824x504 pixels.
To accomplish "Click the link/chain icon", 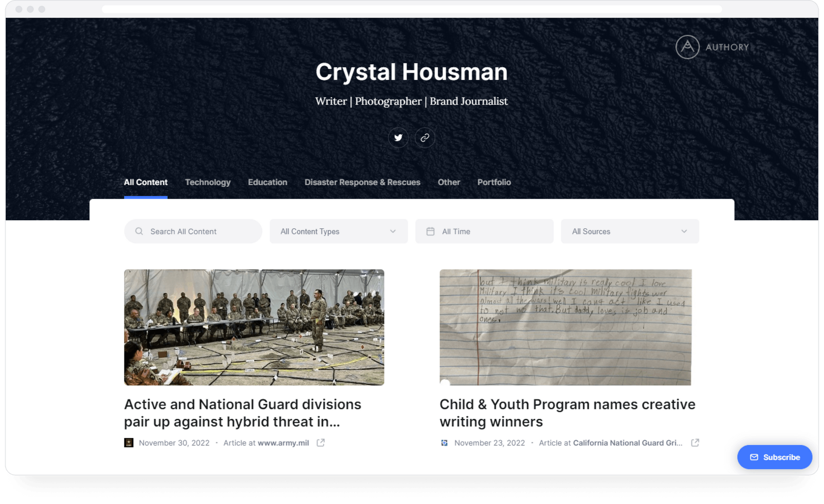I will (x=425, y=137).
